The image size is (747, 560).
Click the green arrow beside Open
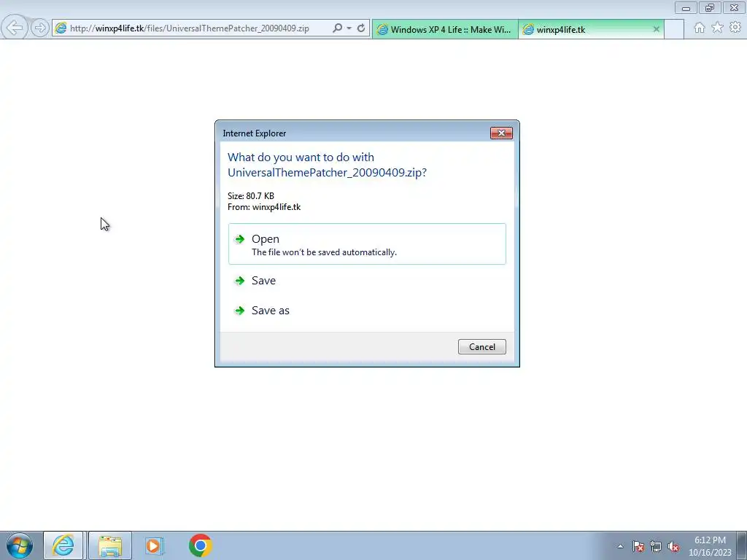(239, 239)
